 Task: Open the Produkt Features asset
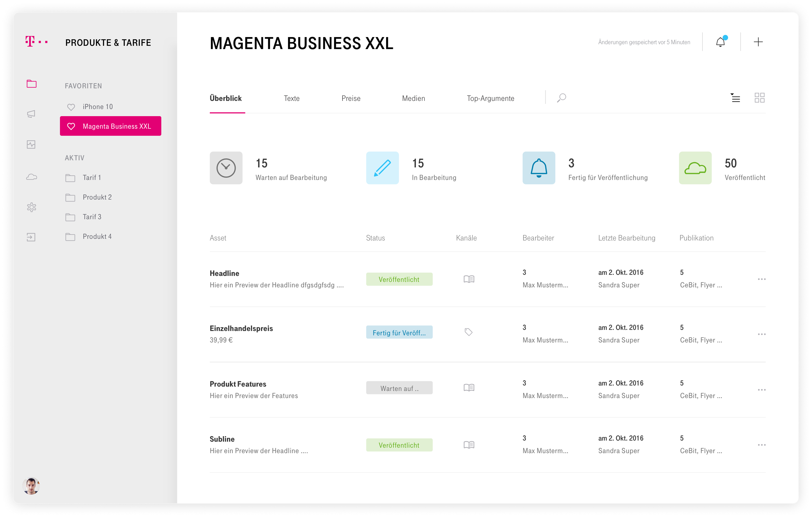tap(238, 384)
